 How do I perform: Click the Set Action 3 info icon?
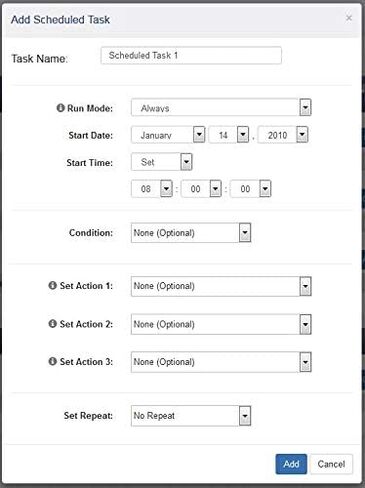coord(52,361)
